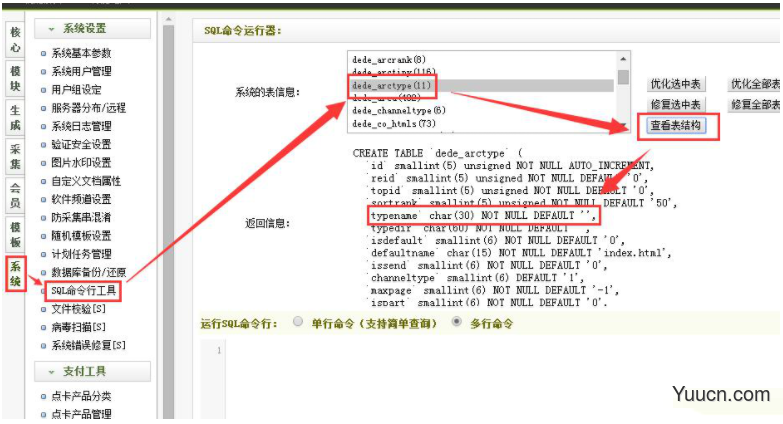Screen dimensions: 783x424
Task: Open 系统基本参数 menu link
Action: [x=81, y=53]
